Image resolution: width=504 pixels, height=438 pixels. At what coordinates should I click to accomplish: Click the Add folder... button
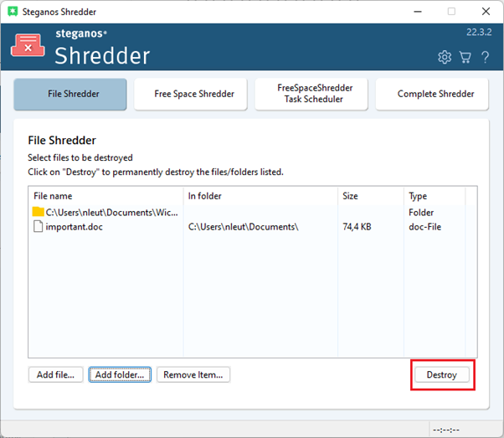120,374
